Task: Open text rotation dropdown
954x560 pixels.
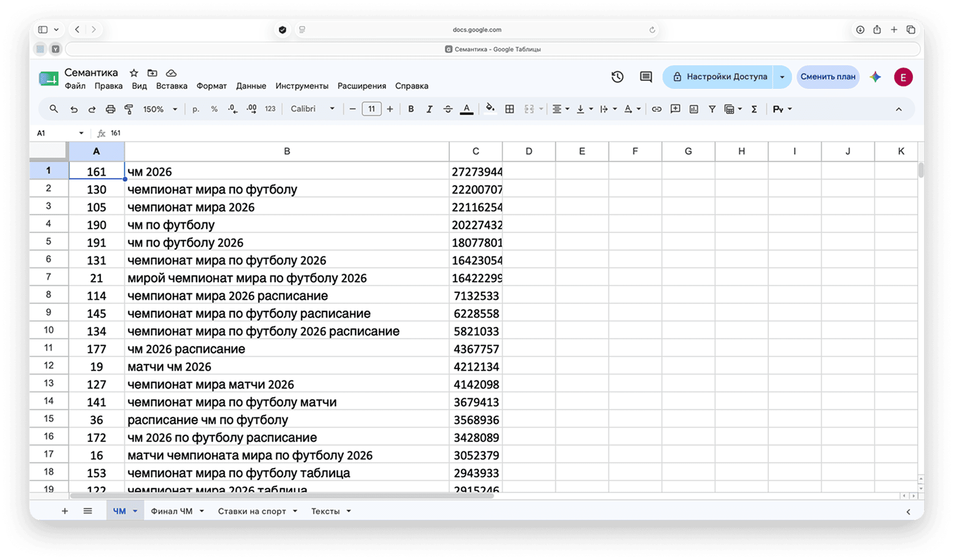Action: pyautogui.click(x=632, y=109)
